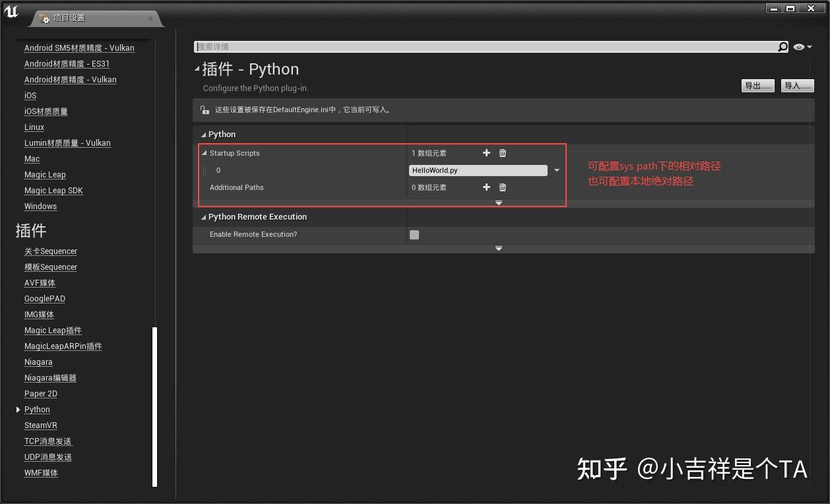
Task: Open the search magnifier icon
Action: [x=782, y=46]
